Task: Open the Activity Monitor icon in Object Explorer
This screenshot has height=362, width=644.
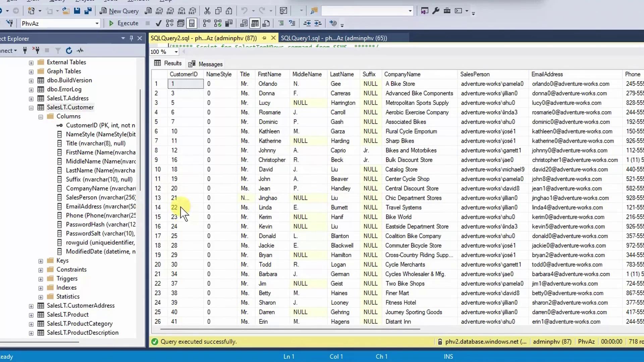Action: (x=80, y=51)
